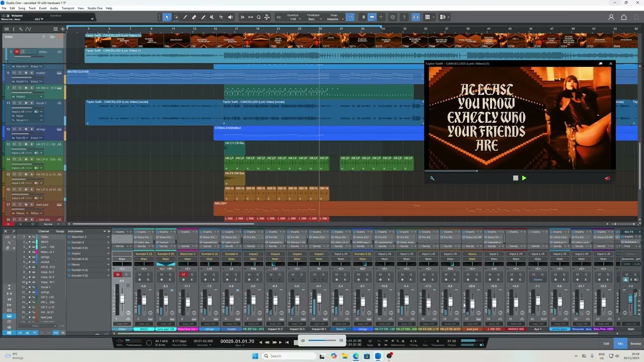This screenshot has height=362, width=644.
Task: Mute the Video mixer channel
Action: (118, 275)
